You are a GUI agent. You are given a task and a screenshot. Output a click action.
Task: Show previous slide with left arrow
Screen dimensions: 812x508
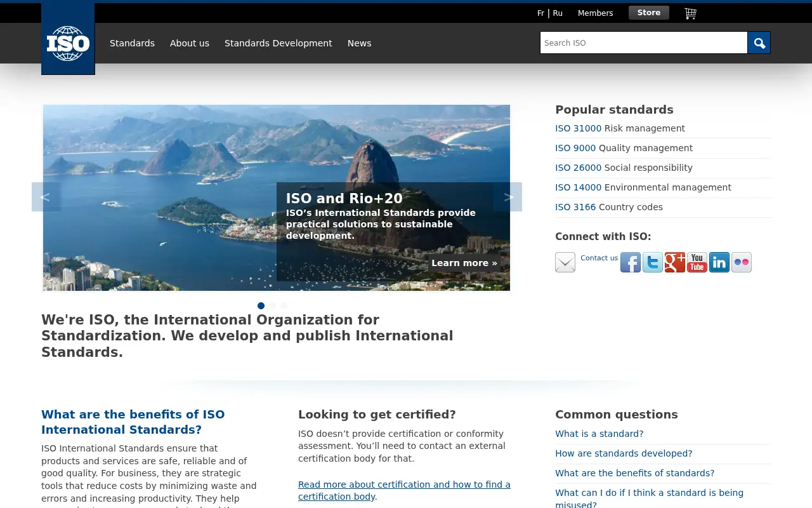[46, 197]
